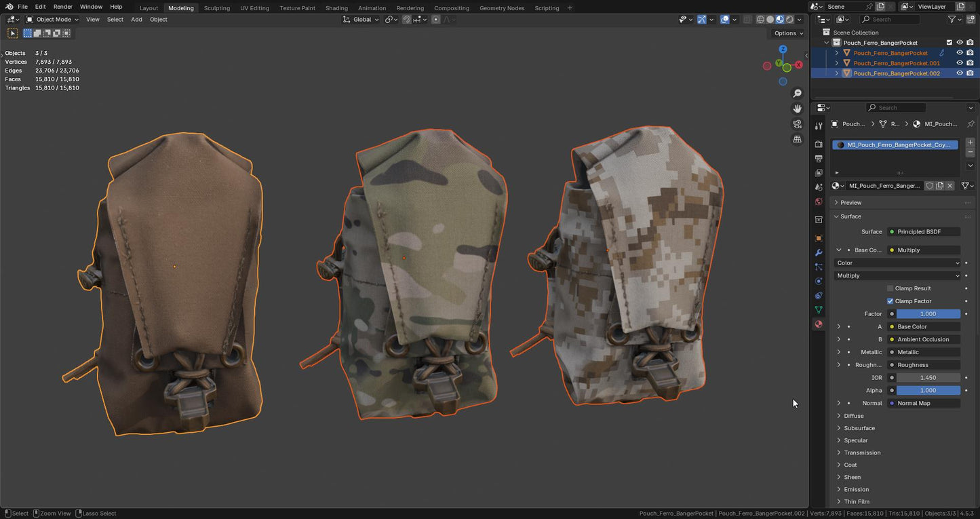Open the Render menu
980x519 pixels.
point(62,7)
